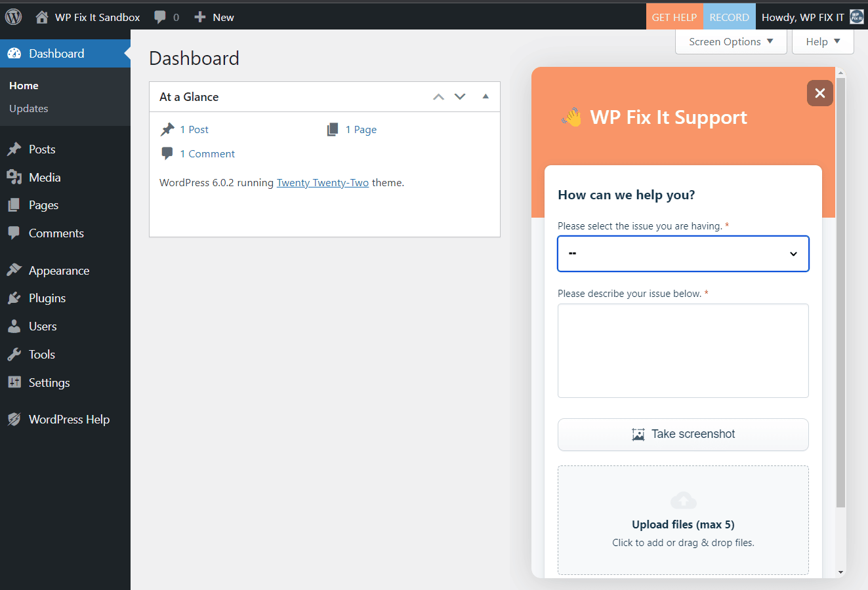868x590 pixels.
Task: Click the home icon beside WP Fix It Sandbox
Action: click(x=42, y=17)
